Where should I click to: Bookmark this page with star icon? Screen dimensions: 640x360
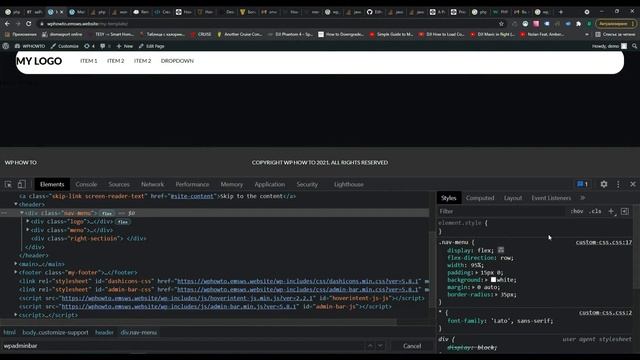[501, 24]
